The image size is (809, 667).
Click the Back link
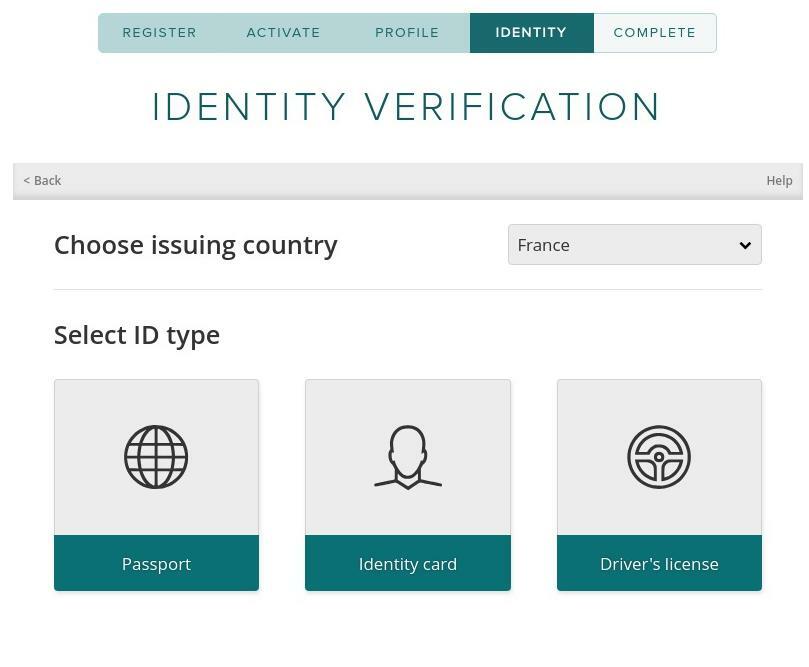[x=41, y=180]
